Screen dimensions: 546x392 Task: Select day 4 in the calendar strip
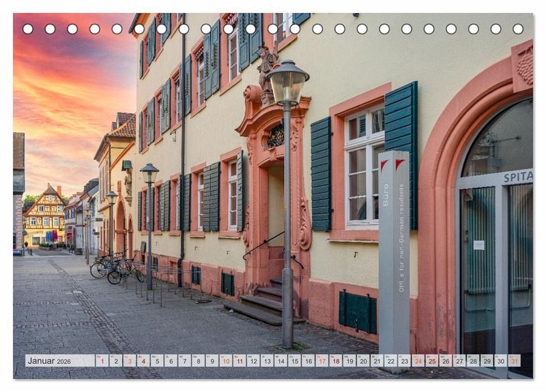pyautogui.click(x=143, y=361)
